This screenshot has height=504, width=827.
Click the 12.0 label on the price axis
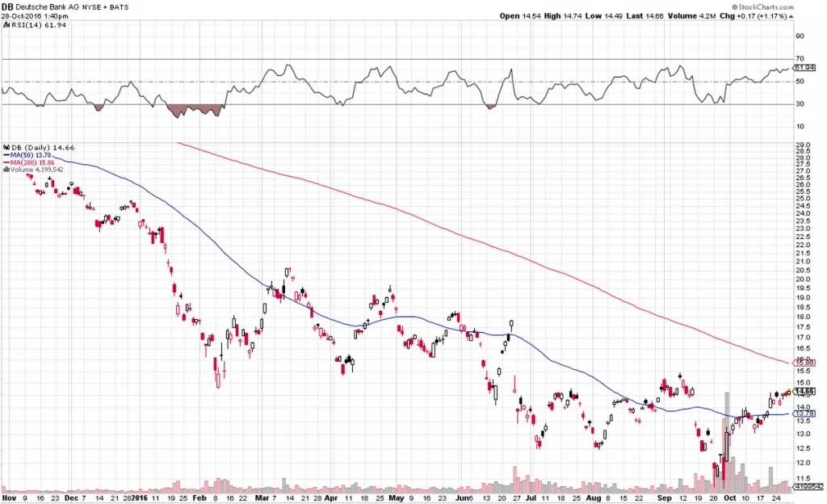click(x=802, y=463)
